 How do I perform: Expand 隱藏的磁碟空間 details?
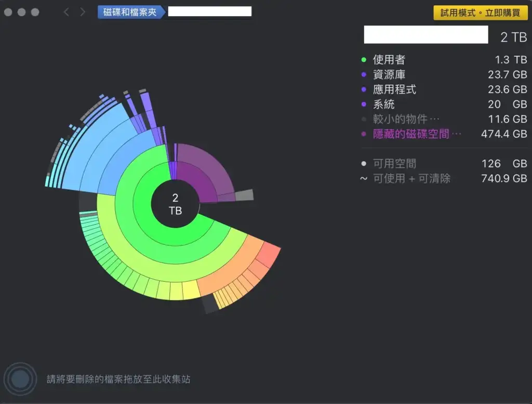pos(417,134)
